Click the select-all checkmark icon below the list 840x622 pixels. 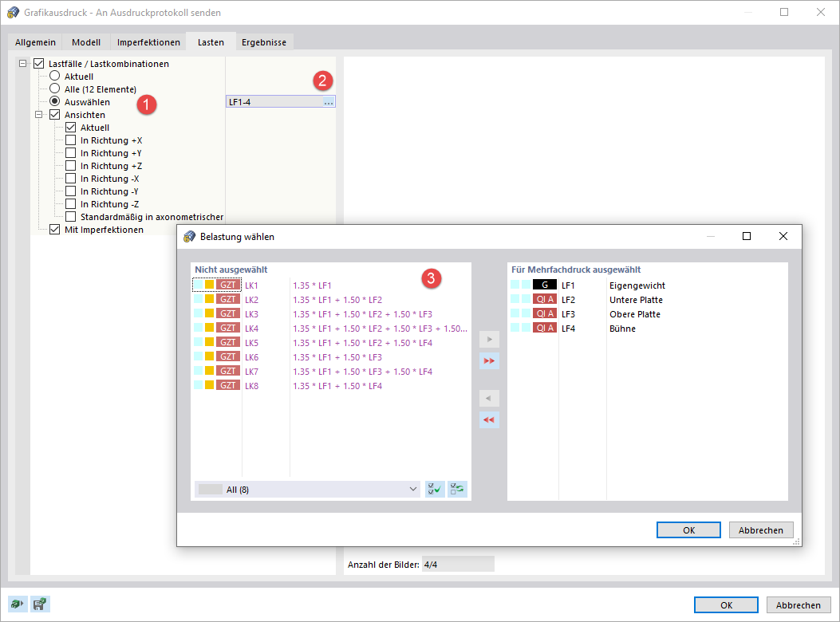(x=435, y=489)
